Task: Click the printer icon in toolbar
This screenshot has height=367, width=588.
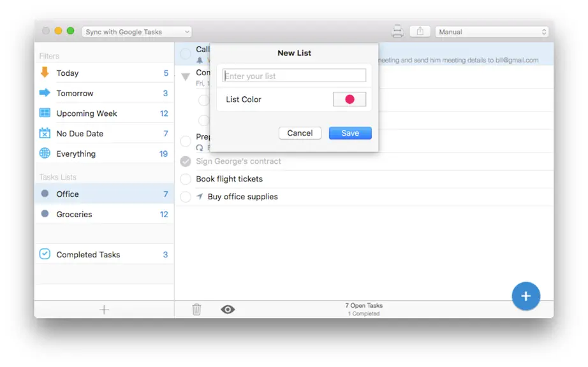Action: pos(397,31)
